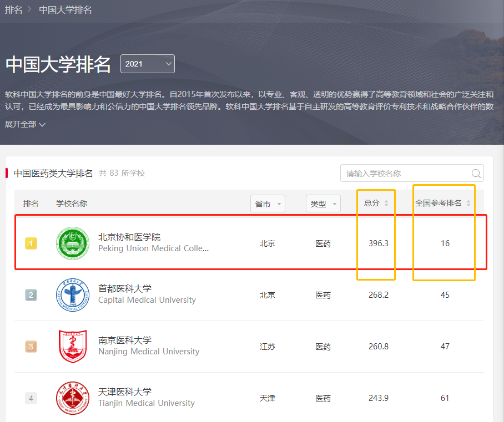Screen dimensions: 504x422
Task: Open the 省市 filter dropdown
Action: click(268, 204)
